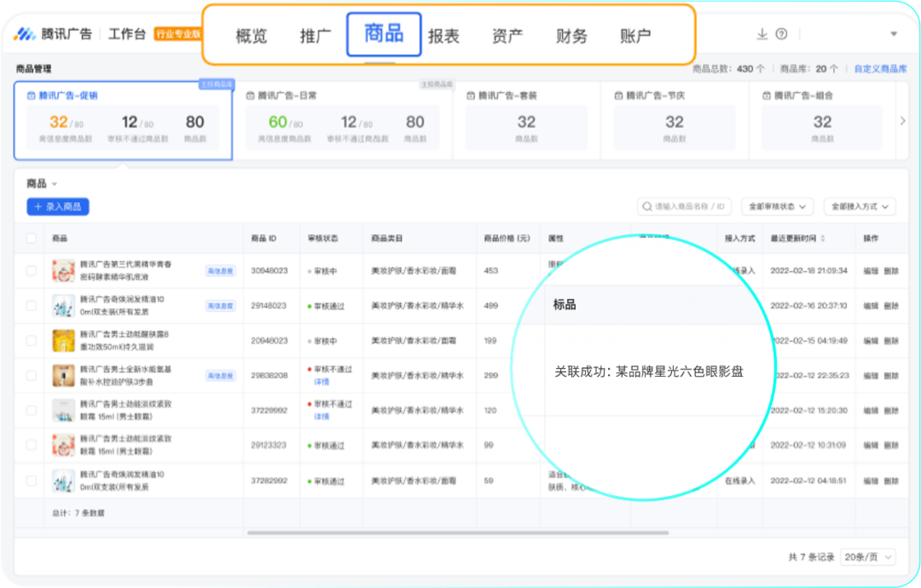Switch to the 报表 tab
This screenshot has height=588, width=921.
pos(443,37)
